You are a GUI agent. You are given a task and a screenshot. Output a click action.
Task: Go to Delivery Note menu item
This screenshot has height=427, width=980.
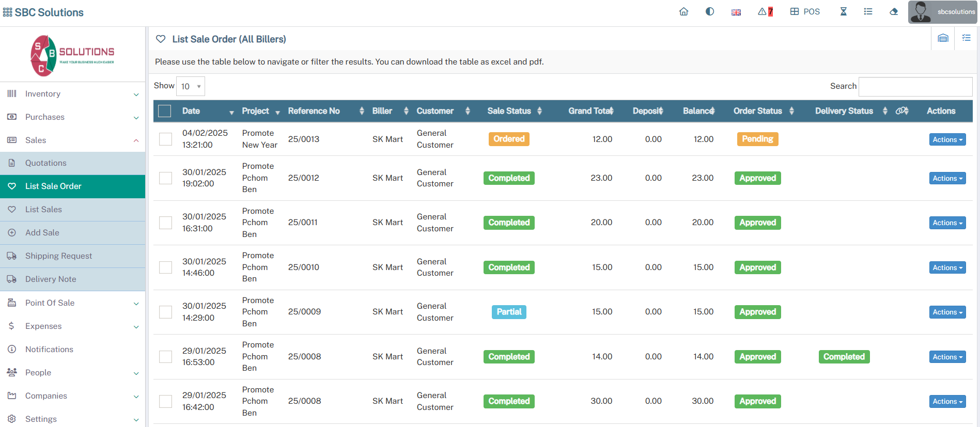pyautogui.click(x=51, y=279)
